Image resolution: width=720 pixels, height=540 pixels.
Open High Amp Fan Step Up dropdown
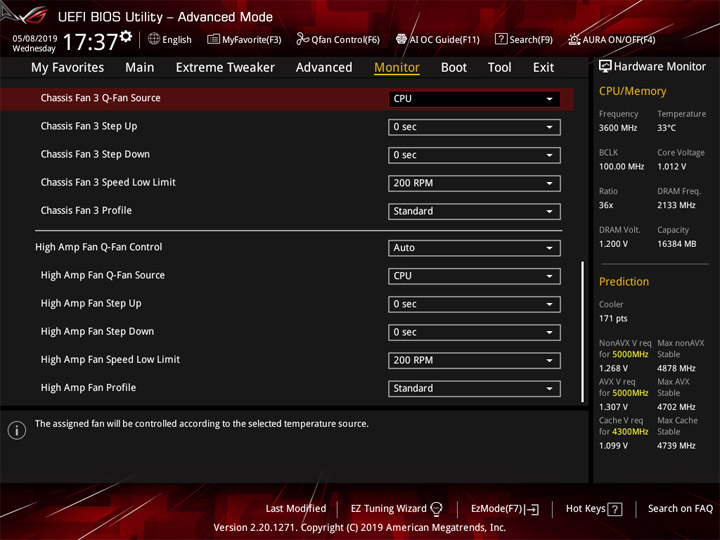474,304
